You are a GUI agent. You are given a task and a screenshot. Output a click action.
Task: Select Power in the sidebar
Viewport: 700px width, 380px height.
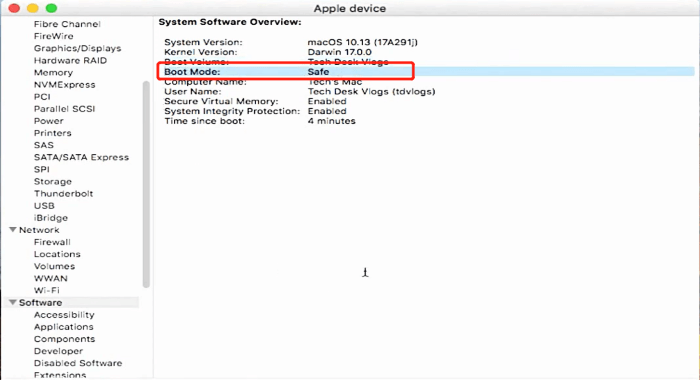[x=49, y=121]
